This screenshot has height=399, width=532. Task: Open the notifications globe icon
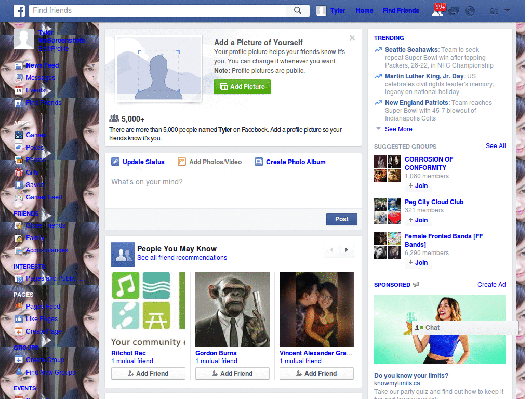(x=470, y=11)
